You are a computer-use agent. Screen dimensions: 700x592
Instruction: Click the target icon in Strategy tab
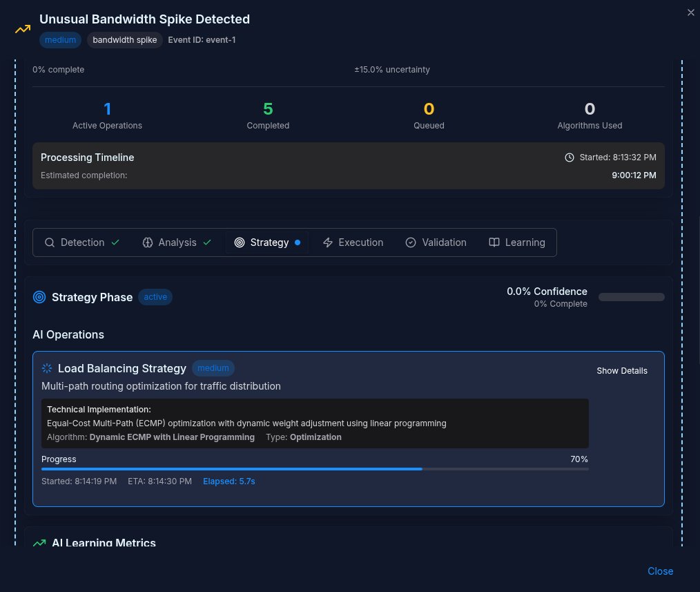point(240,242)
